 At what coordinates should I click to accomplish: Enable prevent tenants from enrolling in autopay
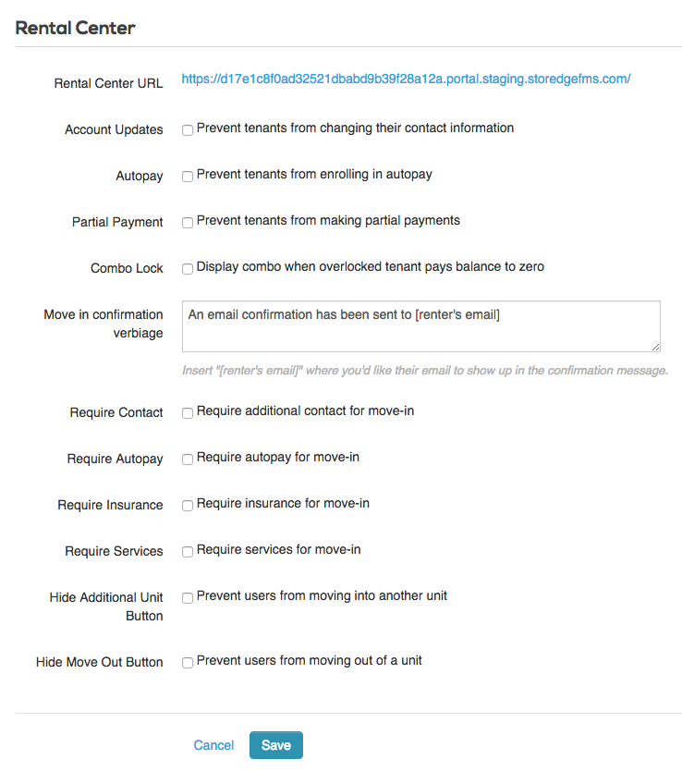[x=188, y=177]
